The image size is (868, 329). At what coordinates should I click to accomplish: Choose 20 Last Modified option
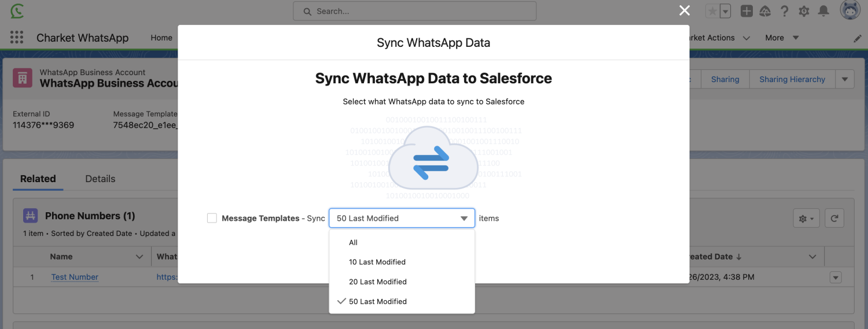click(402, 282)
